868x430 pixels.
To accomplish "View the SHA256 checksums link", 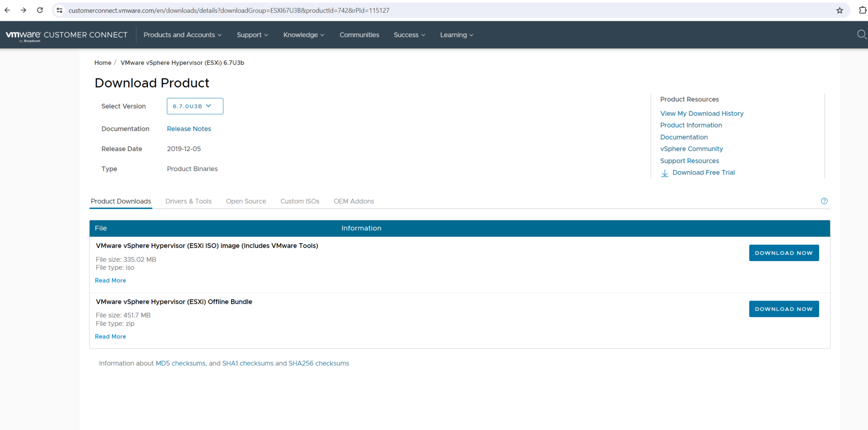I will [x=318, y=363].
